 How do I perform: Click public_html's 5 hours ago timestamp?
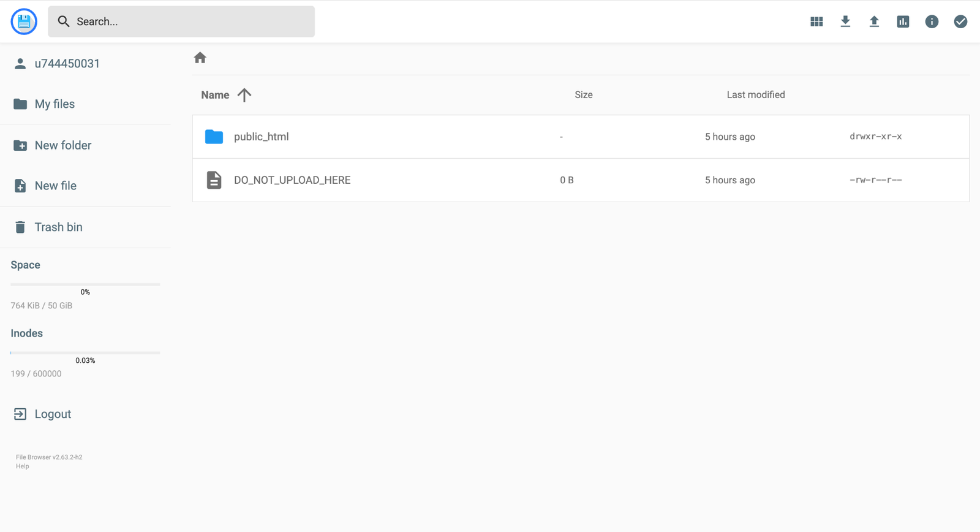(x=730, y=137)
